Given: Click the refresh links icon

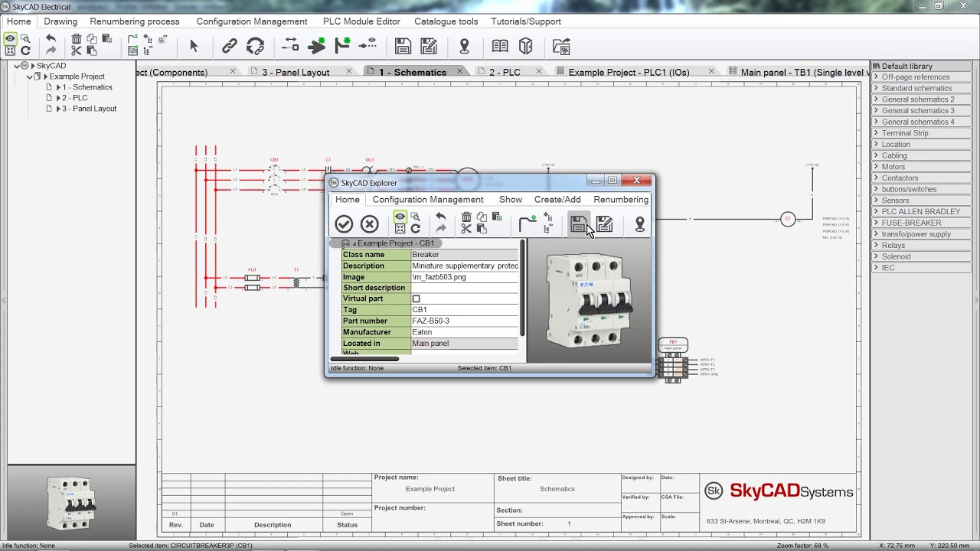Looking at the screenshot, I should coord(256,47).
